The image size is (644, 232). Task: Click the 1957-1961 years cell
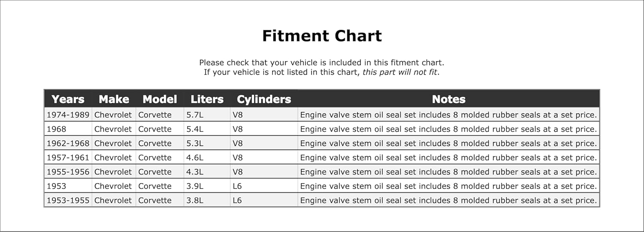[x=68, y=158]
